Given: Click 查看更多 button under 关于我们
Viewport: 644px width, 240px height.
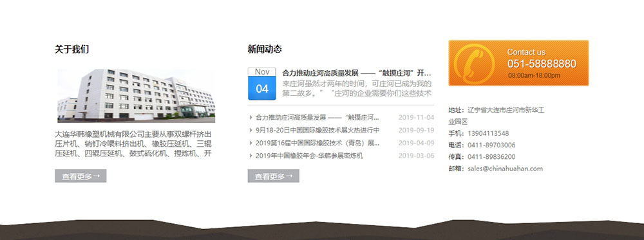Looking at the screenshot, I should [80, 176].
